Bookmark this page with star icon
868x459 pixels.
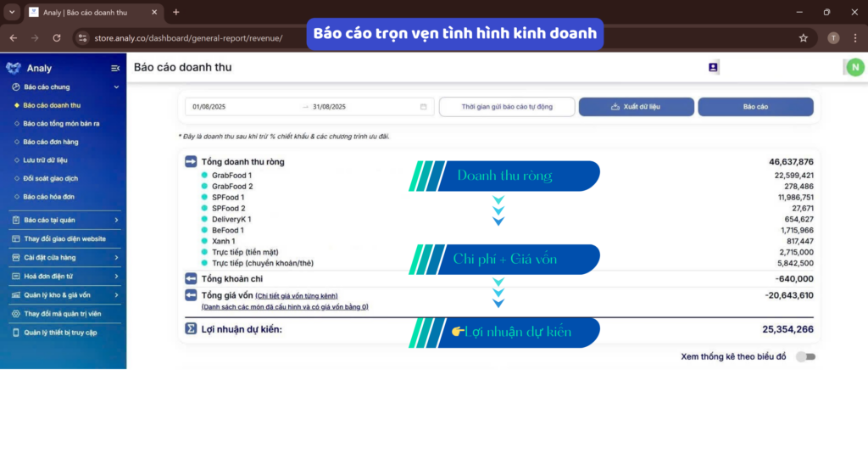pyautogui.click(x=803, y=37)
